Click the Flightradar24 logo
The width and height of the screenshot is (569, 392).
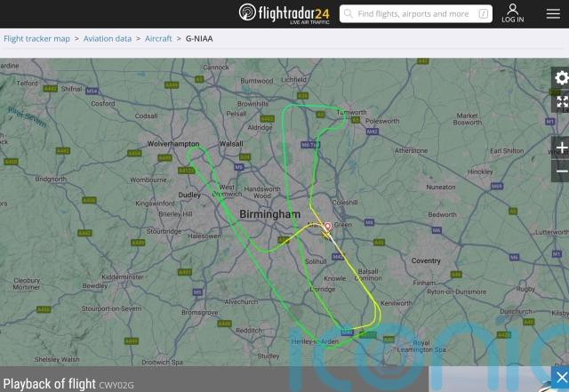coord(284,14)
